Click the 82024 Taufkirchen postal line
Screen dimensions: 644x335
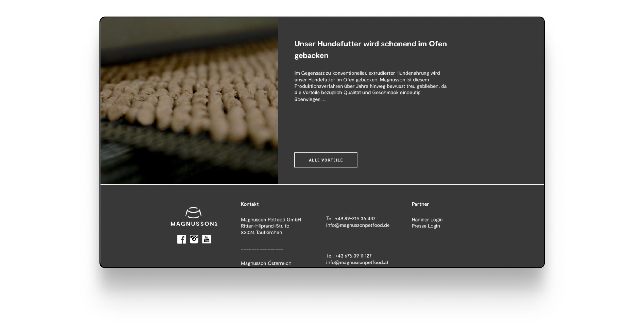[x=261, y=233]
